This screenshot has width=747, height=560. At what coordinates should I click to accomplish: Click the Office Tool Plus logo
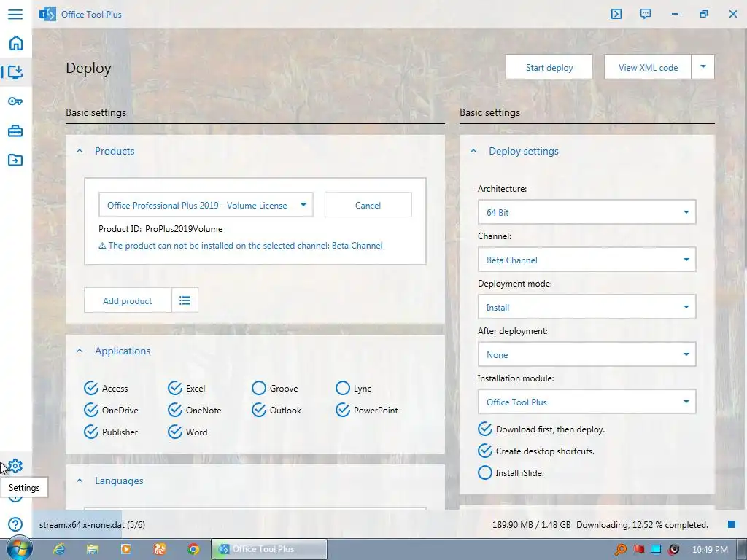pyautogui.click(x=47, y=15)
